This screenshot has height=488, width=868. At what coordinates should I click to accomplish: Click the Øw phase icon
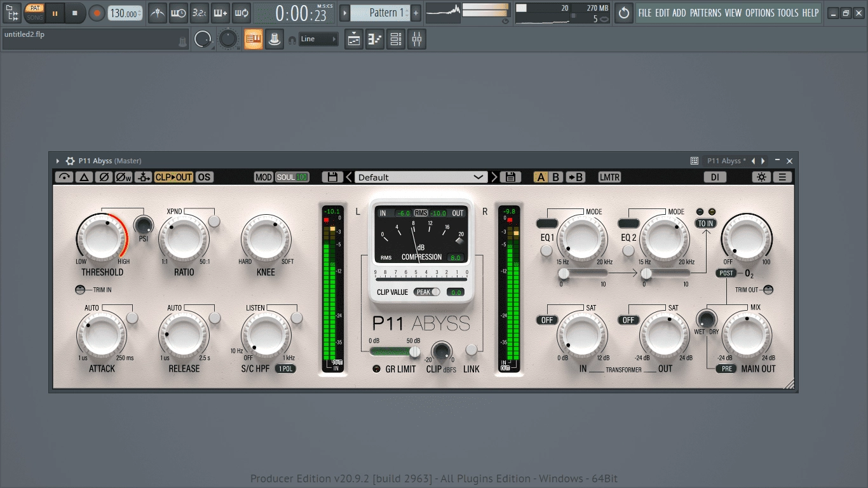124,177
